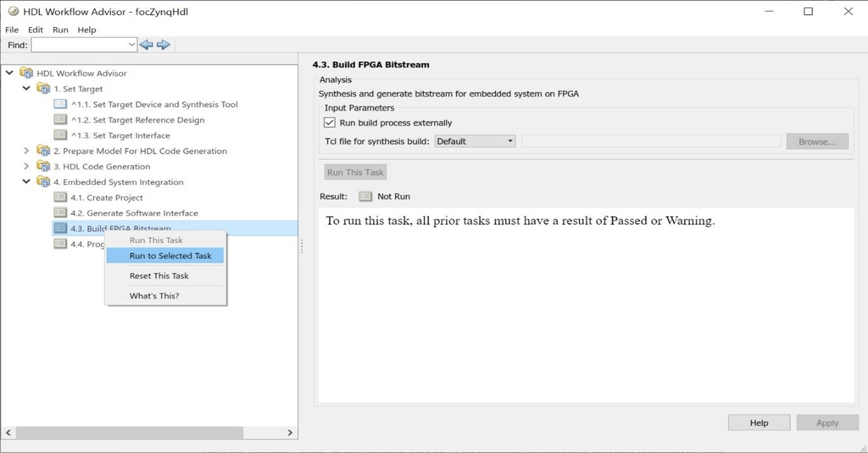
Task: Select Reset This Task in context menu
Action: [x=159, y=276]
